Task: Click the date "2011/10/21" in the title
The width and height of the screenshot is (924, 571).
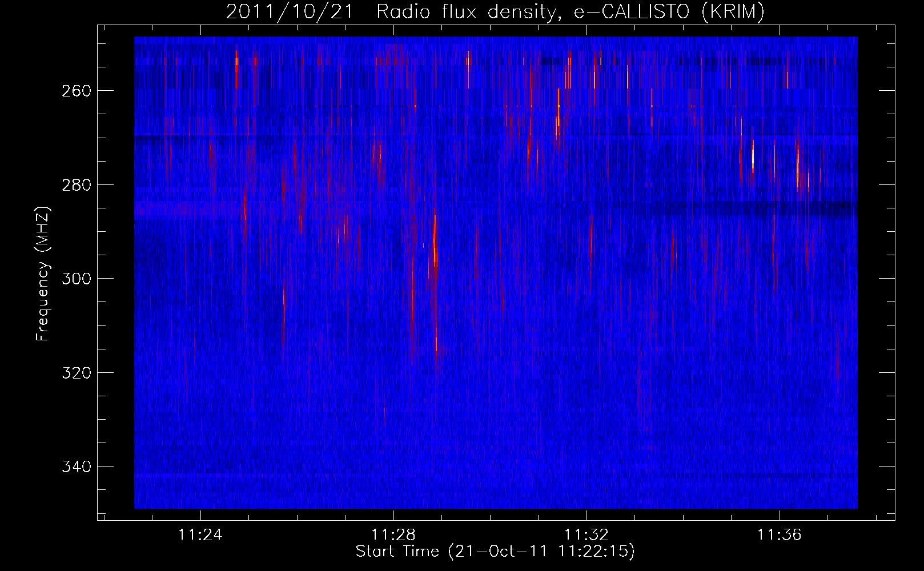Action: pyautogui.click(x=290, y=12)
